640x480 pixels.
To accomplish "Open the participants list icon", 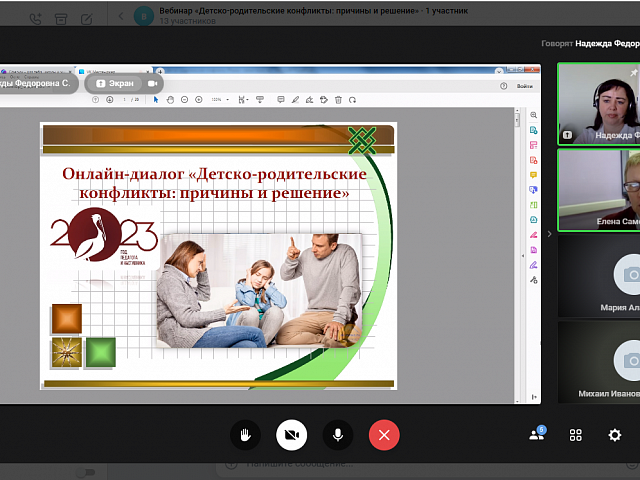I will click(537, 435).
